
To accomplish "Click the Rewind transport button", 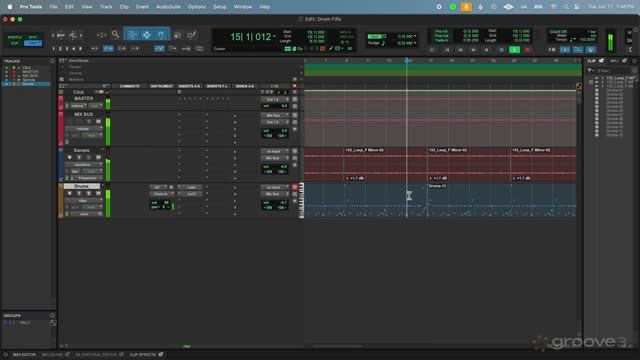I will (460, 50).
